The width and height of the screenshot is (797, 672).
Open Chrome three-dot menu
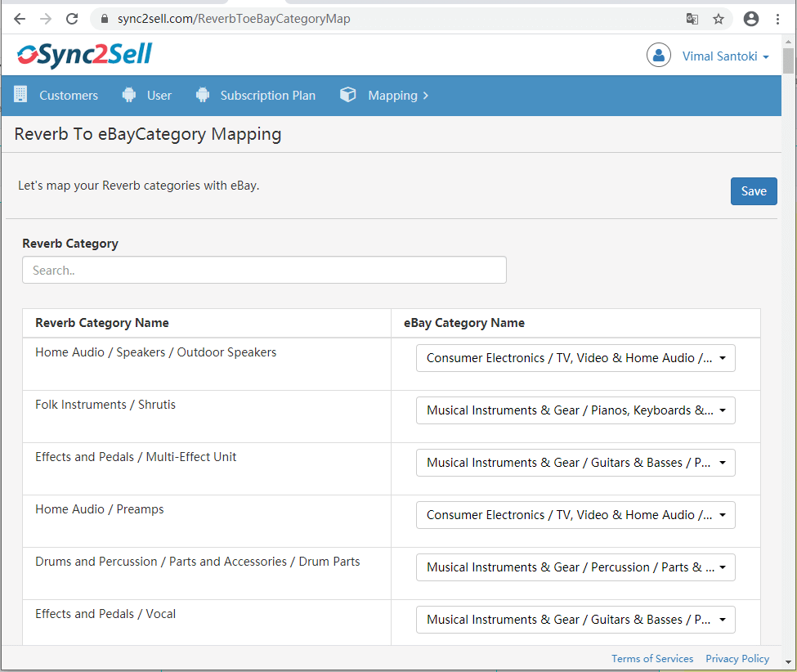pyautogui.click(x=777, y=19)
